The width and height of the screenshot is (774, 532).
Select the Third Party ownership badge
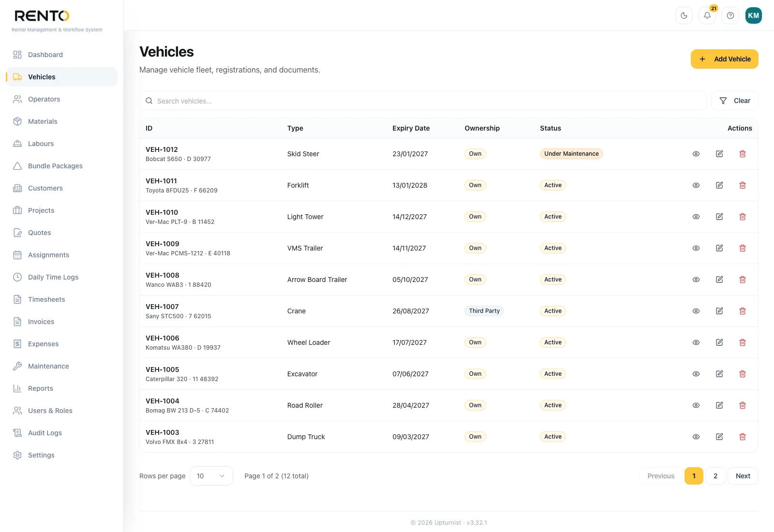tap(484, 311)
